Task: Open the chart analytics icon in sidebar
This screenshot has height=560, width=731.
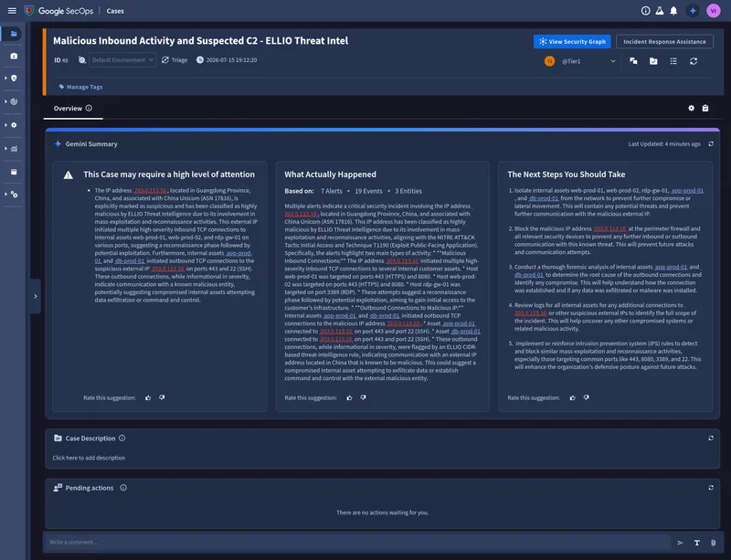Action: (x=14, y=149)
